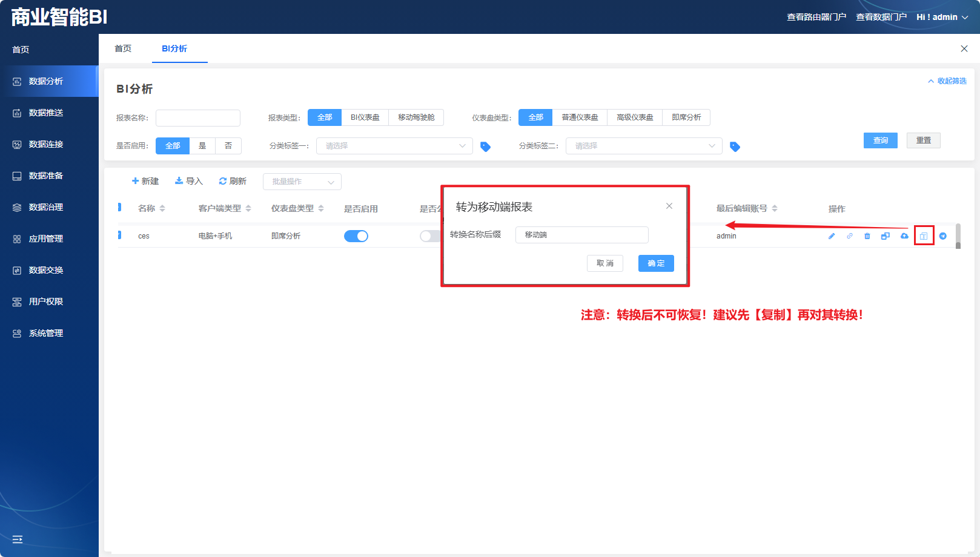Click the "电脑+手机" client type cell

[215, 236]
